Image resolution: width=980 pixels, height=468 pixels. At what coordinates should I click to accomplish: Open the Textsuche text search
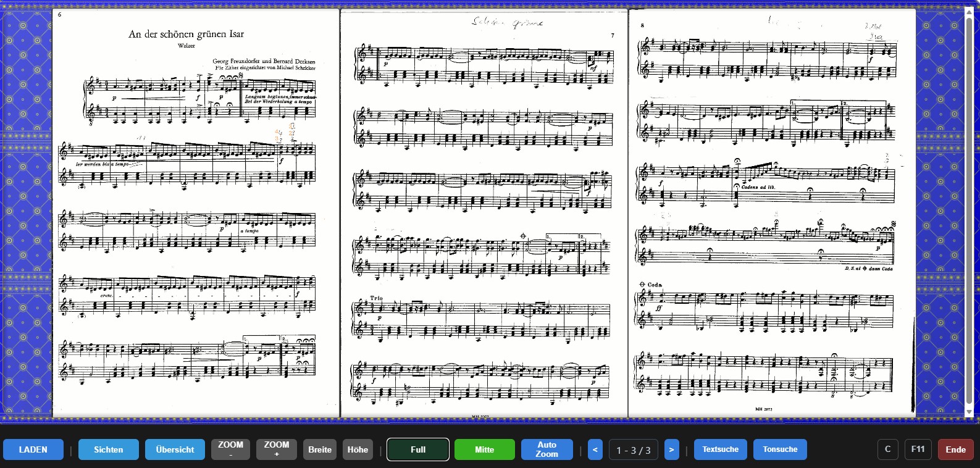(x=721, y=449)
